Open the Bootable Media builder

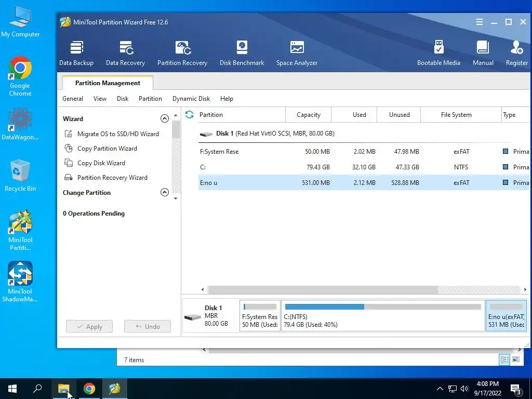click(x=438, y=54)
